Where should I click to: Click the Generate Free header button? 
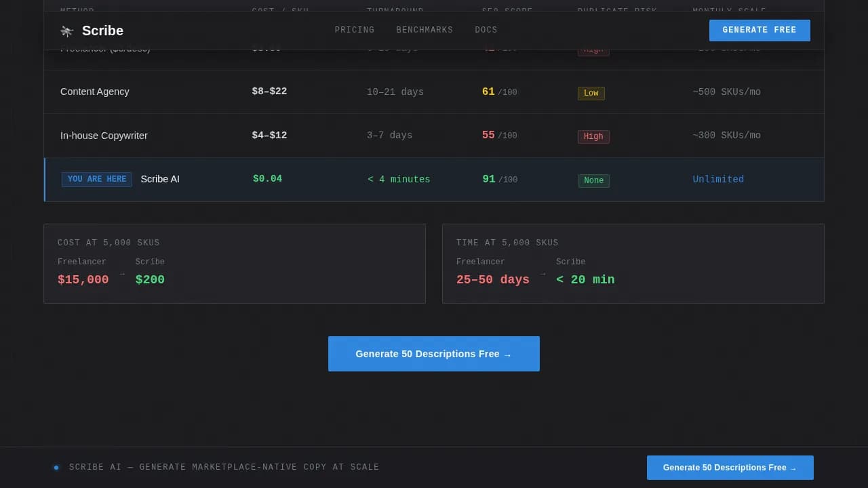point(759,30)
